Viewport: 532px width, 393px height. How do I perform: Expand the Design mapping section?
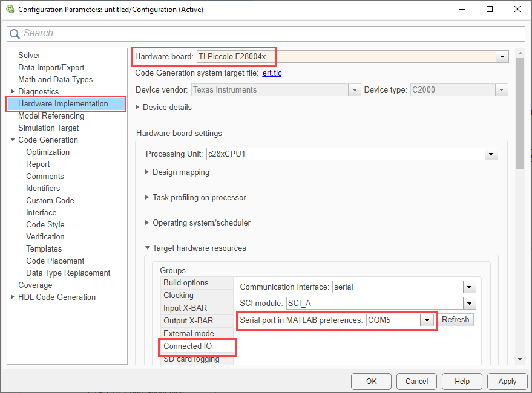[147, 172]
